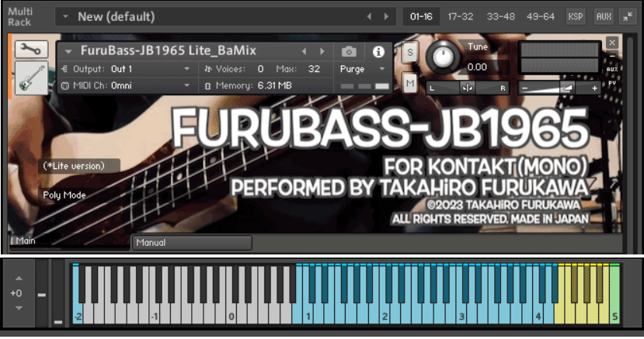
Task: Load next instrument with right arrow
Action: [322, 51]
